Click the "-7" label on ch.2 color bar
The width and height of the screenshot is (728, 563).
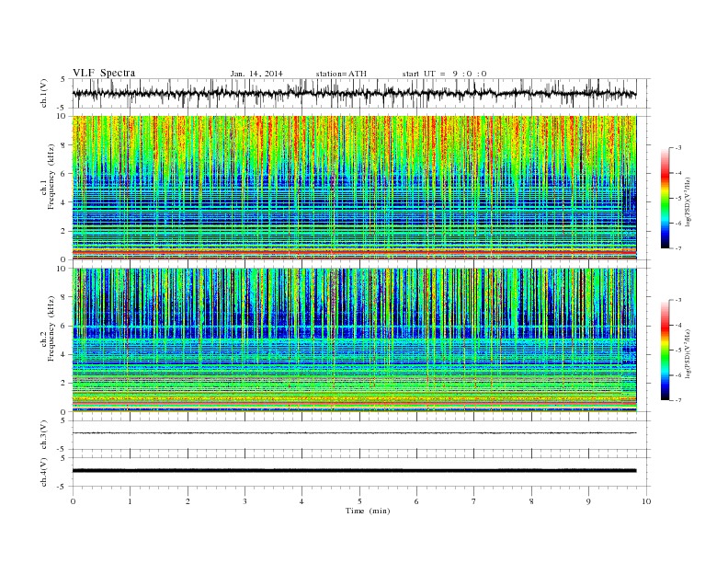[677, 400]
